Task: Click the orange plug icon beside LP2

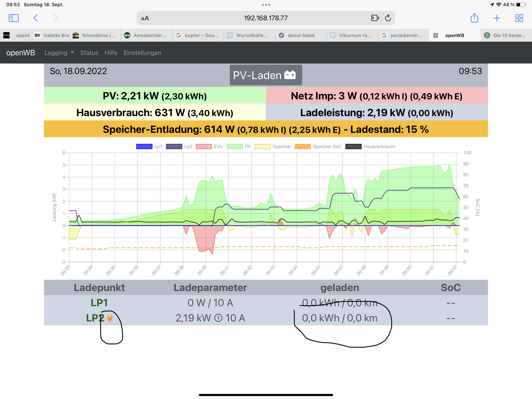Action: coord(110,318)
